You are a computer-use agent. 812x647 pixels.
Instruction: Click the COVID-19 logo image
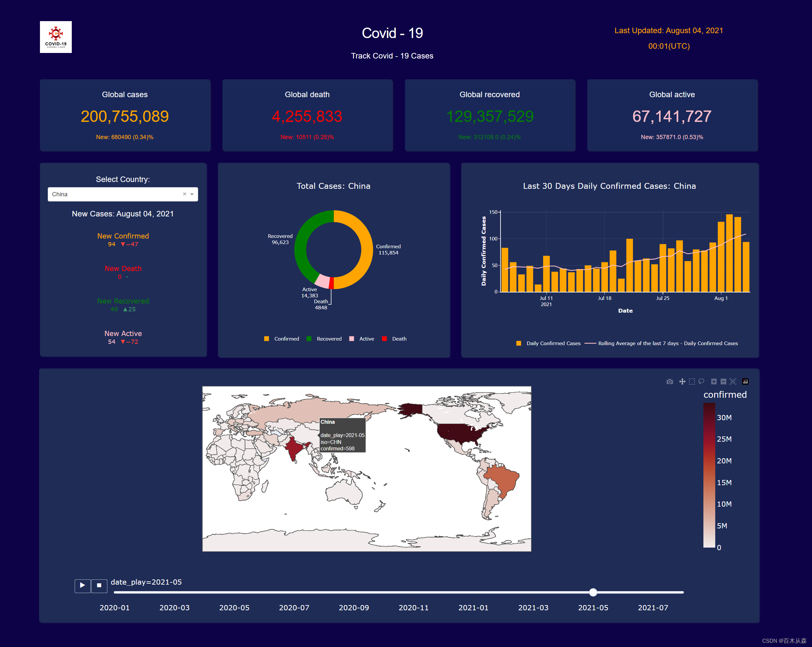pyautogui.click(x=56, y=37)
